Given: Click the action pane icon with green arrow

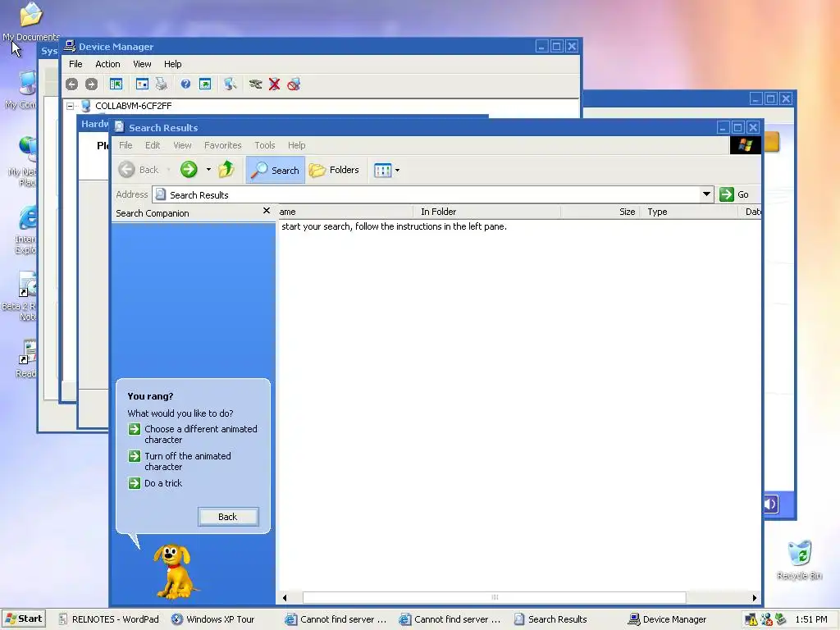Looking at the screenshot, I should coord(204,84).
